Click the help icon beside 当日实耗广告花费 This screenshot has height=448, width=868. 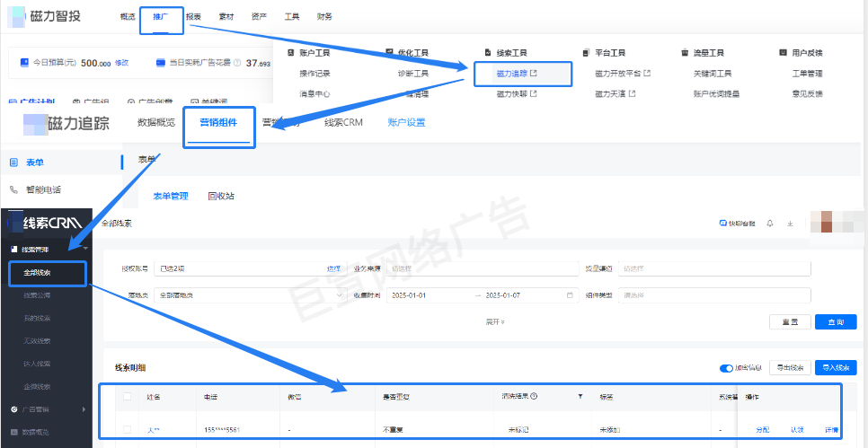pos(237,63)
